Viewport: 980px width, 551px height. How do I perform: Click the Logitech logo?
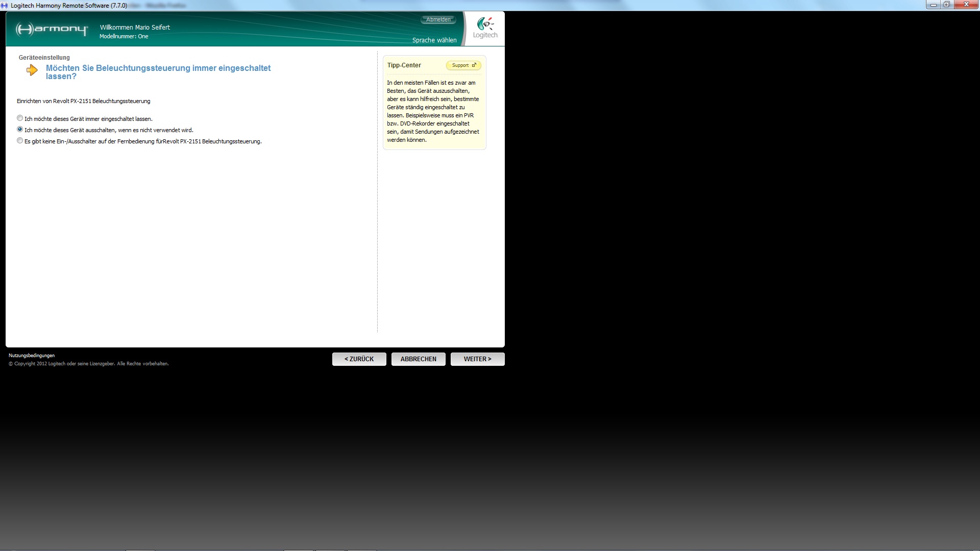[x=485, y=28]
